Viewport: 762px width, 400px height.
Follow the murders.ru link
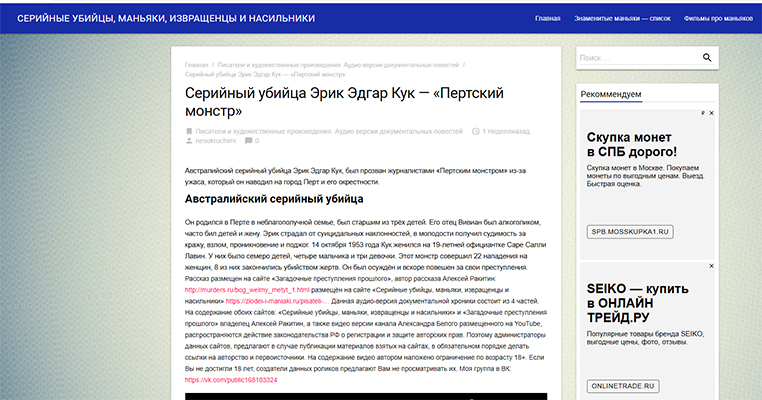(247, 290)
